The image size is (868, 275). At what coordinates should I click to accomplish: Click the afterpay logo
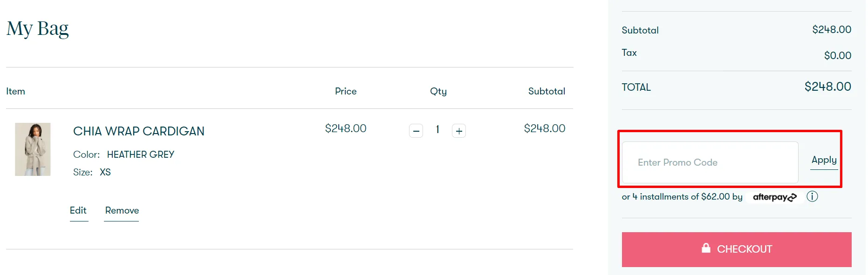(775, 197)
